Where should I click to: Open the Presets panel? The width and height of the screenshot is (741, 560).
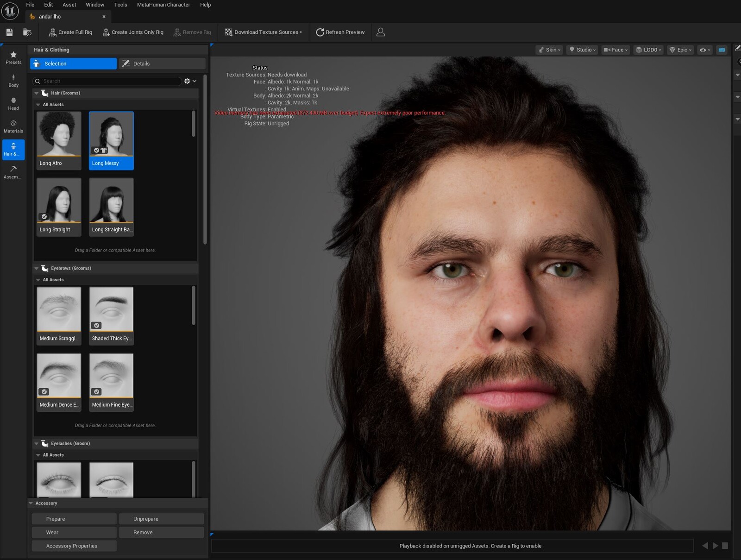(13, 57)
